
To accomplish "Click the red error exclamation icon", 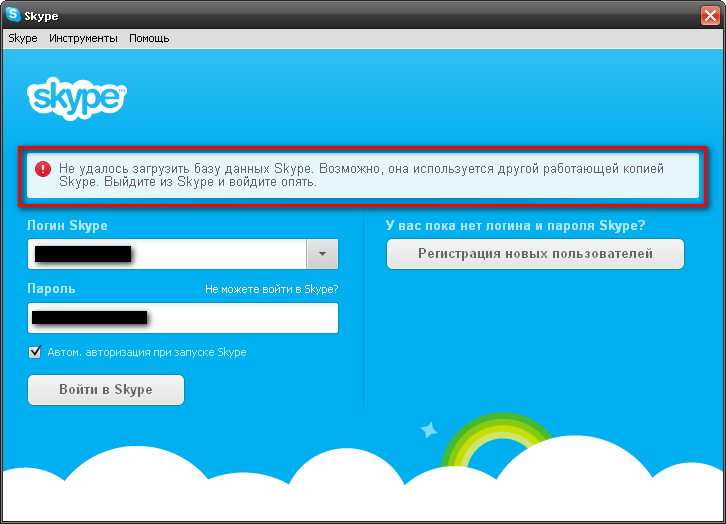I will click(43, 169).
